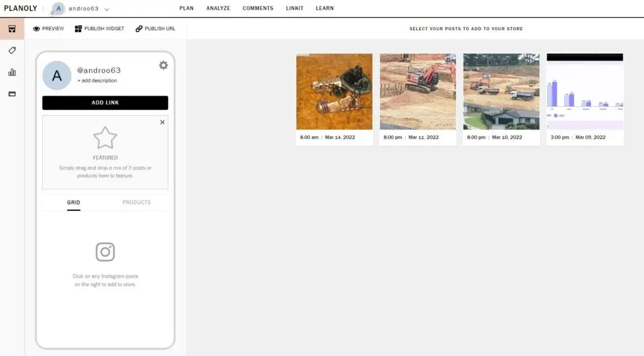Switch to the Products tab

tap(136, 203)
